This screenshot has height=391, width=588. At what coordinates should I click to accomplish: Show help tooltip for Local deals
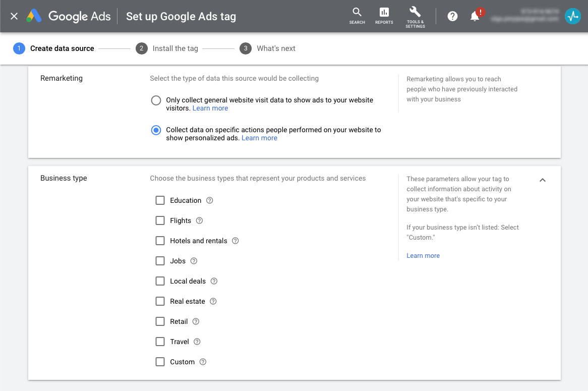214,281
